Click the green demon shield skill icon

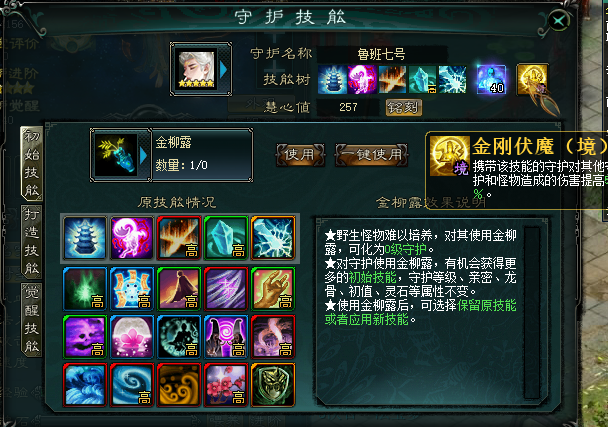tap(273, 385)
